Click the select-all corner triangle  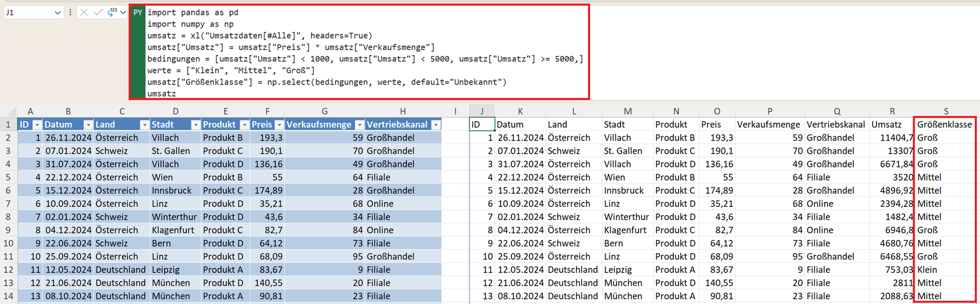pos(11,111)
